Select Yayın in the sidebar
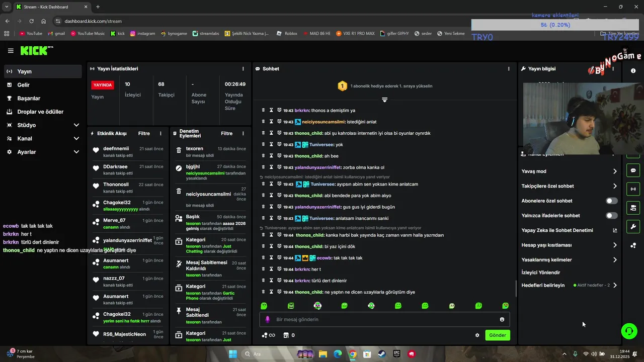Viewport: 644px width, 362px height. pyautogui.click(x=43, y=71)
